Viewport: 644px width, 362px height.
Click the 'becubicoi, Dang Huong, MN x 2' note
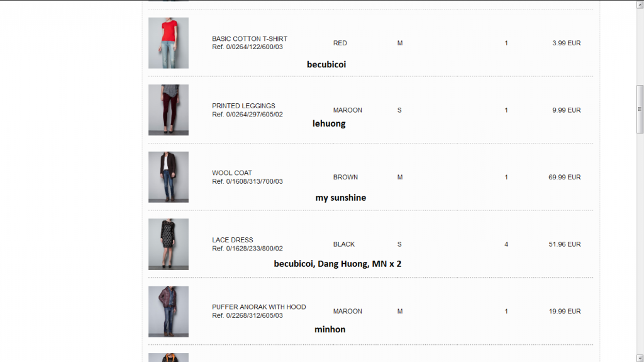(338, 264)
